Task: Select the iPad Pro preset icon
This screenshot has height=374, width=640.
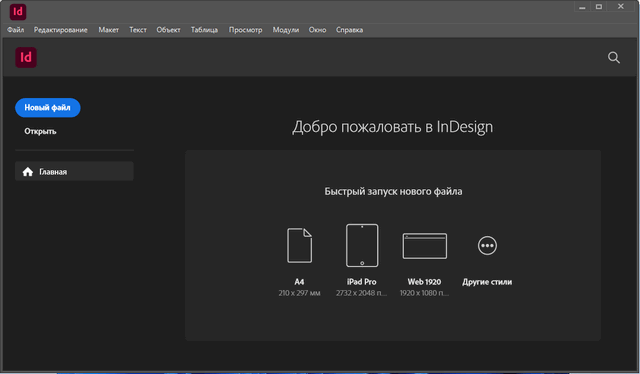Action: [362, 245]
